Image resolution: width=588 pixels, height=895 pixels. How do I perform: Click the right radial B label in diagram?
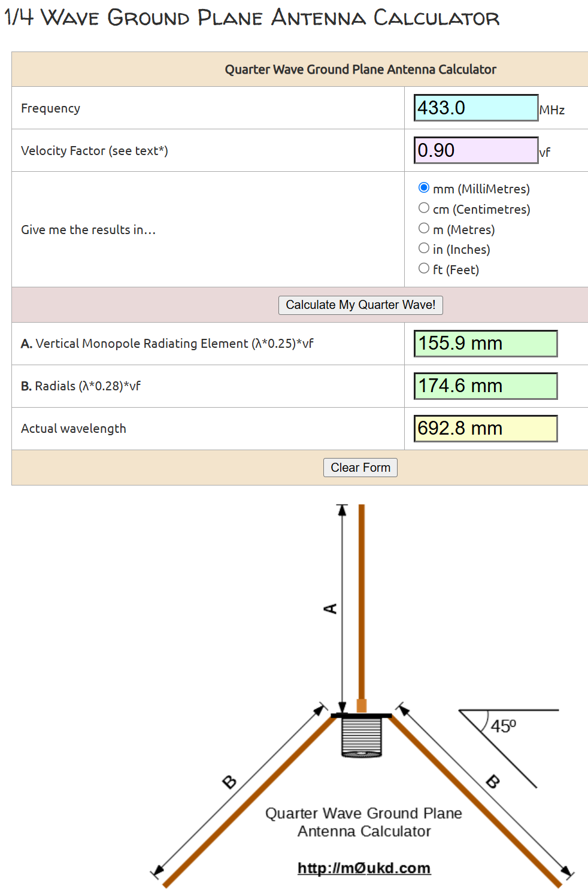493,781
